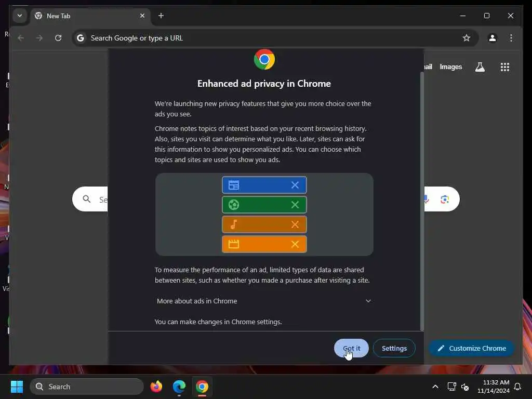Click the green soccer ball topic icon
The image size is (532, 399).
point(234,205)
